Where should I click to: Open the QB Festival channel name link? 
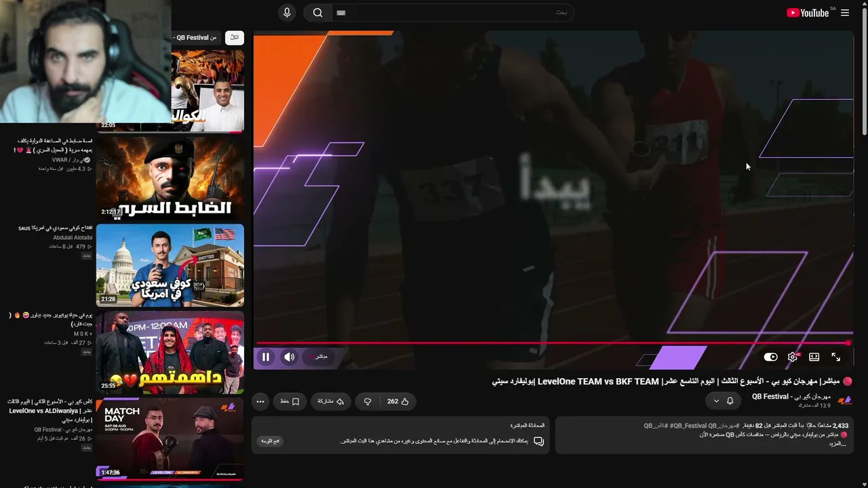[791, 396]
